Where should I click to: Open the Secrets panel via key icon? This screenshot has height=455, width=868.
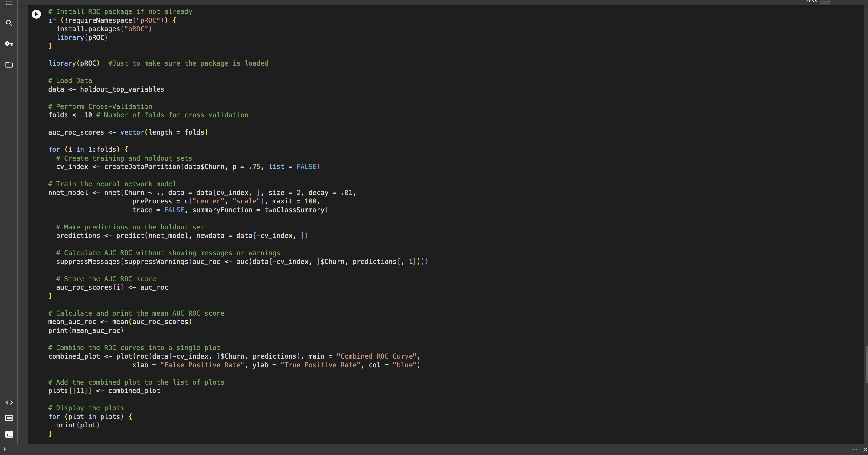coord(9,44)
